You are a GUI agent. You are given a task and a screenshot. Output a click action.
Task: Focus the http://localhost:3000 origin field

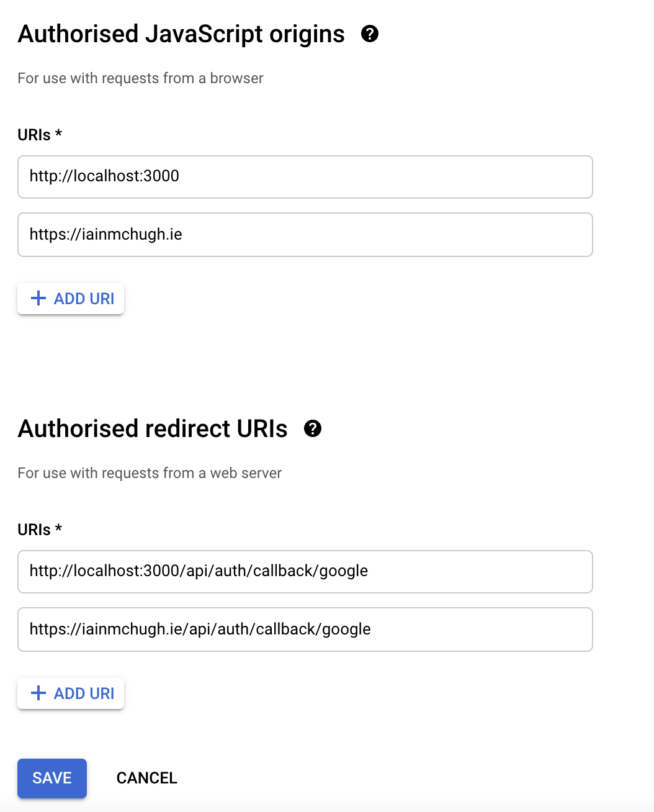point(305,177)
